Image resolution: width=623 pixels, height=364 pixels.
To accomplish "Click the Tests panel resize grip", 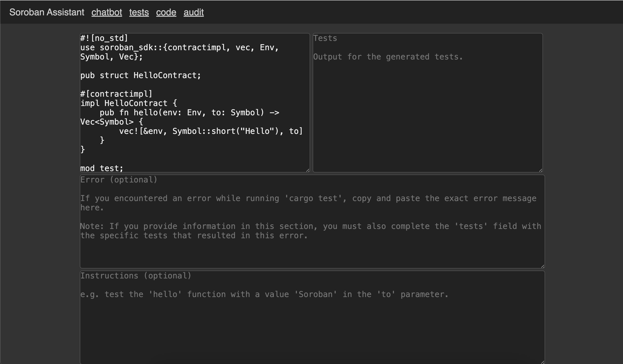I will click(x=541, y=170).
